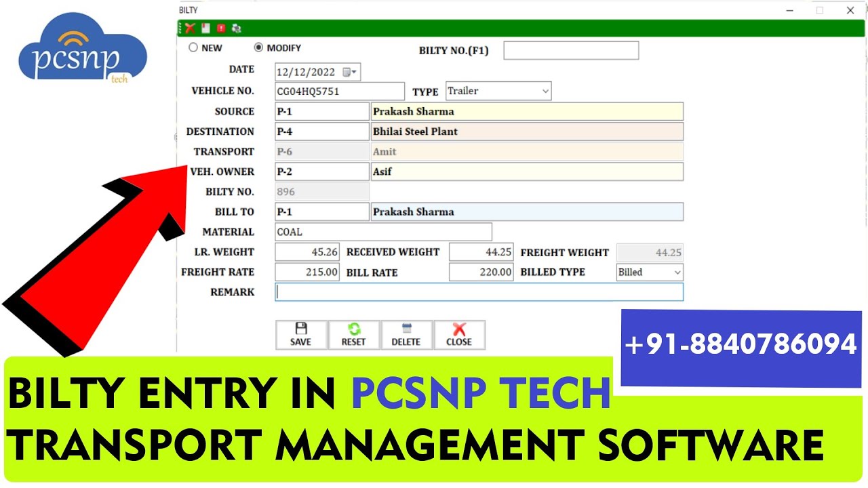Click the VEHICLE NO. field CG04HQ5751
Viewport: 868px width, 488px height.
point(340,91)
